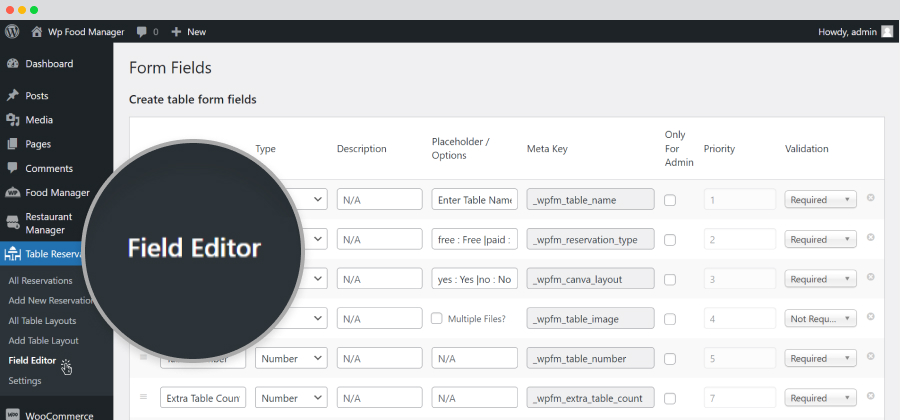Click the Wp Food Manager site name

pos(86,32)
